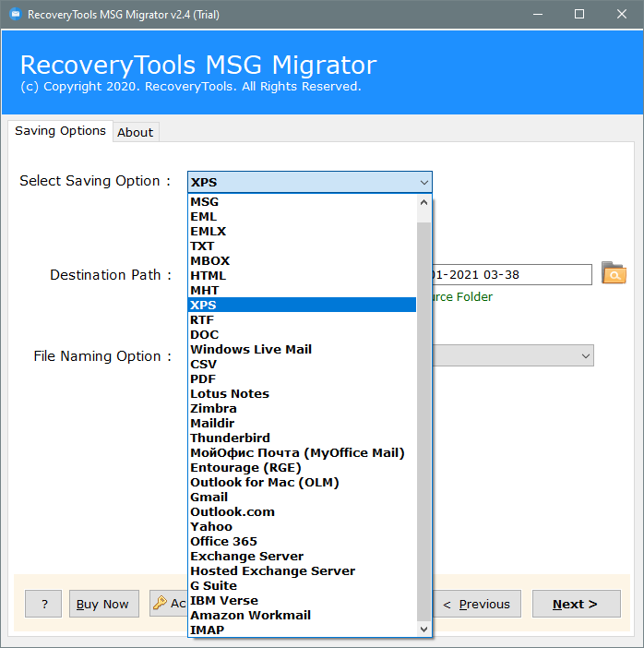Choose Amazon Workmail entry
This screenshot has width=644, height=648.
pos(302,616)
